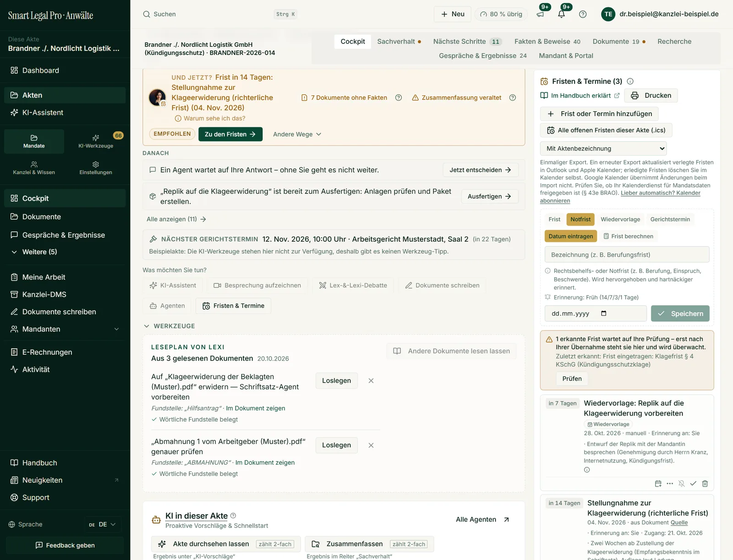Select the Gerichtstermin type option

[670, 220]
